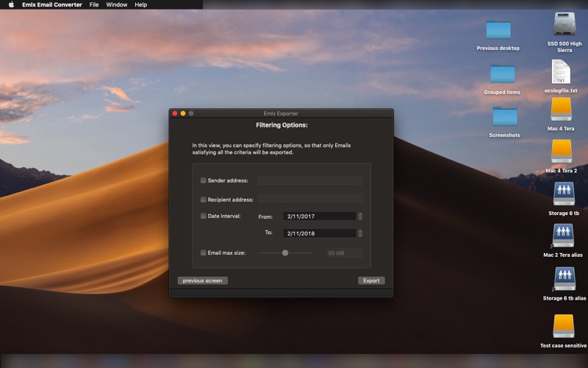The height and width of the screenshot is (368, 588).
Task: Select the Mac 4 Tera drive icon
Action: pos(561,109)
